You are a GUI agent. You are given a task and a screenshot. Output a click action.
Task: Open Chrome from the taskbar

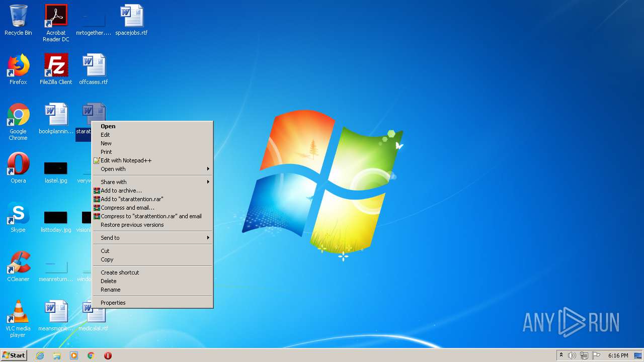91,355
